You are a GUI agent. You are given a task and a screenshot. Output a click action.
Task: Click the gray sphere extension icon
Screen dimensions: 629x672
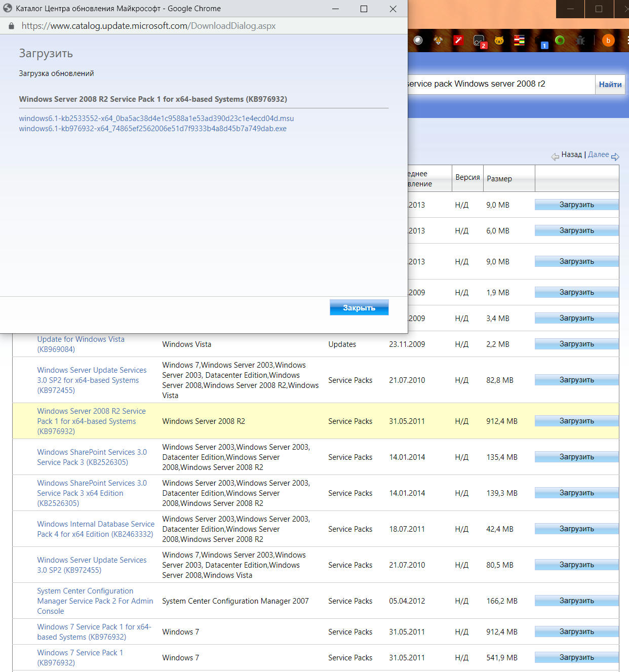tap(418, 41)
